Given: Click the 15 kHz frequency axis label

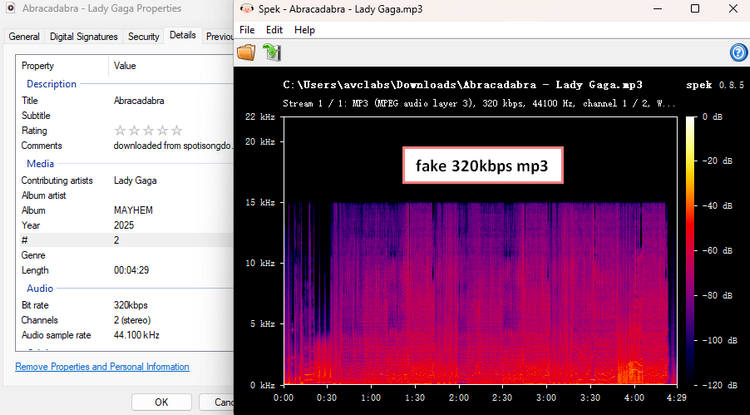Looking at the screenshot, I should (260, 203).
